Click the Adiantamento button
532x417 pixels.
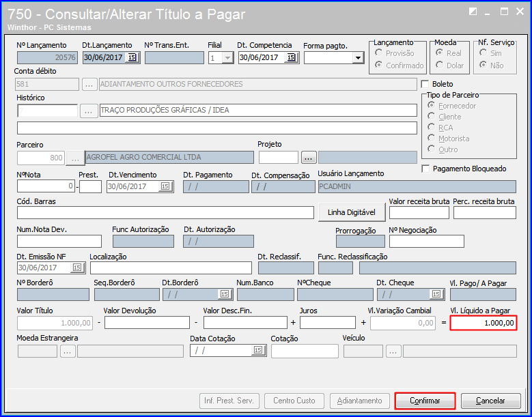[360, 401]
